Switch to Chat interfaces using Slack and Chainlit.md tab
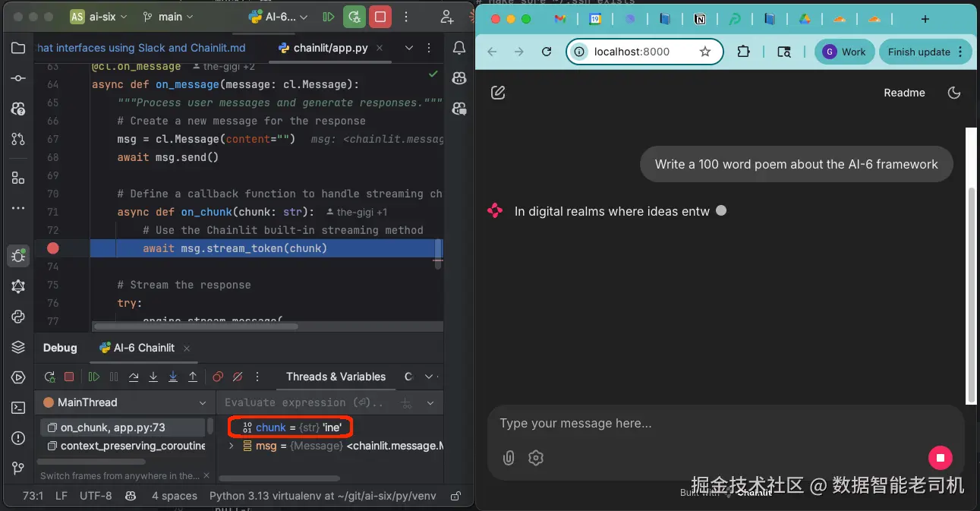The width and height of the screenshot is (980, 511). [x=141, y=48]
